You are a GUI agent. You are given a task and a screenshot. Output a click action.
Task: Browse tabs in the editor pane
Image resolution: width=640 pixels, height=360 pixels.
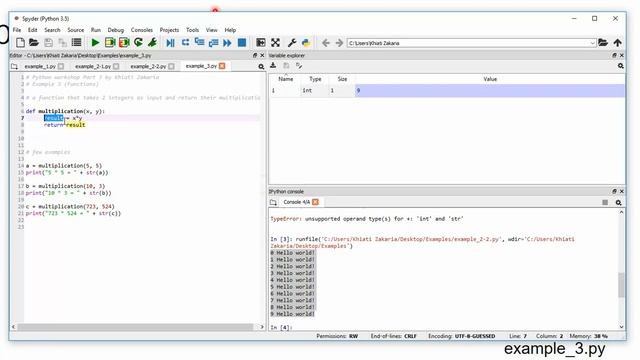pyautogui.click(x=14, y=66)
